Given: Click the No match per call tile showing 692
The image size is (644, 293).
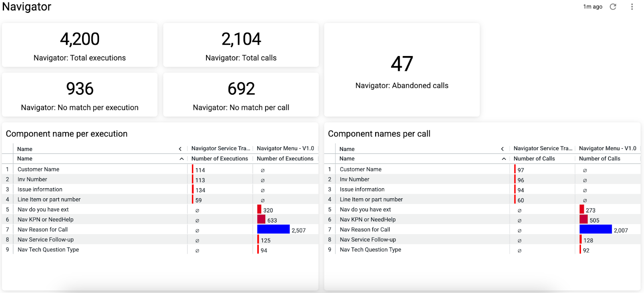Looking at the screenshot, I should [x=241, y=95].
